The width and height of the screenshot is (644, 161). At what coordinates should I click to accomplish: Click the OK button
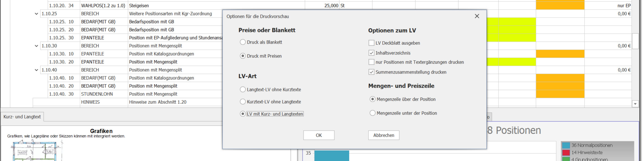pos(319,135)
